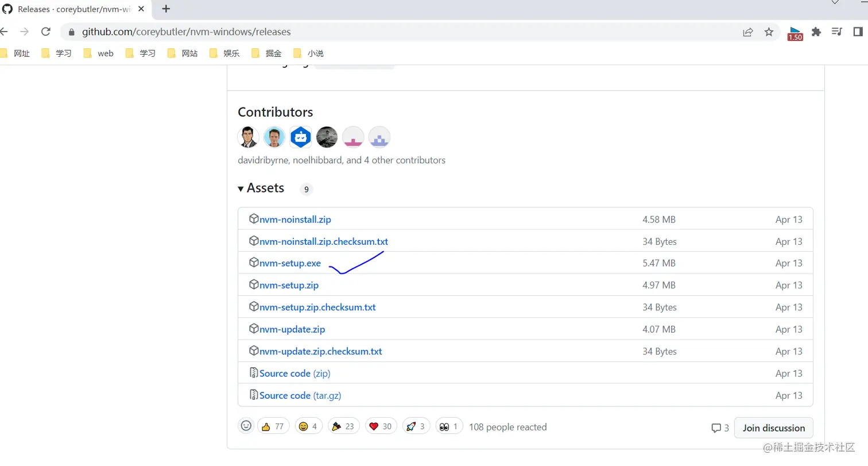Screen dimensions: 868x466
Task: Toggle heart reaction with 30
Action: click(x=381, y=426)
